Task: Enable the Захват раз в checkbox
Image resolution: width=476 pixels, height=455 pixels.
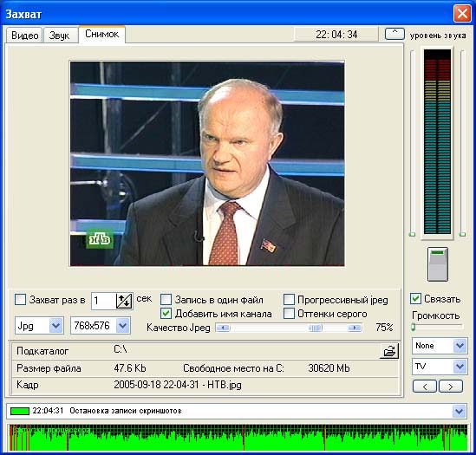Action: pos(20,299)
